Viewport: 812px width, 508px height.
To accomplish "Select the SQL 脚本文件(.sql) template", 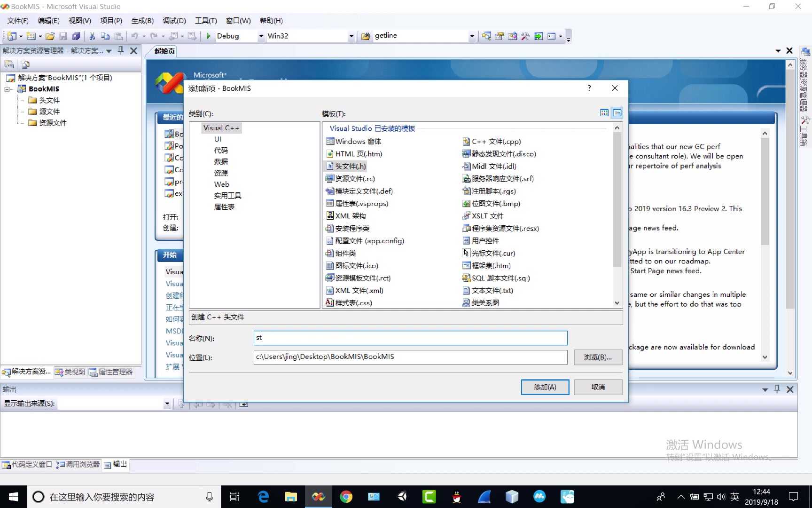I will [x=496, y=278].
